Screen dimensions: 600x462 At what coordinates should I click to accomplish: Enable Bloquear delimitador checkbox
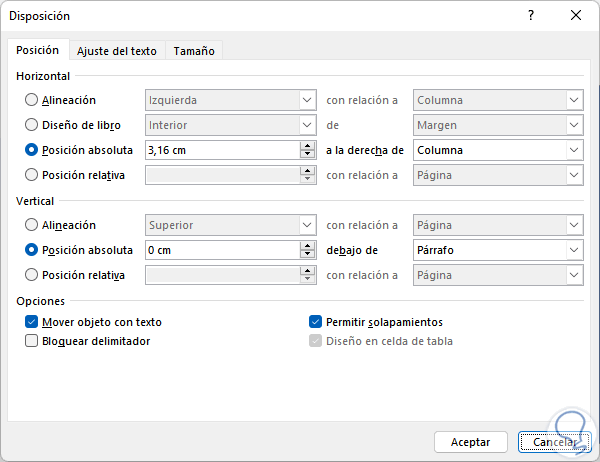pyautogui.click(x=32, y=341)
